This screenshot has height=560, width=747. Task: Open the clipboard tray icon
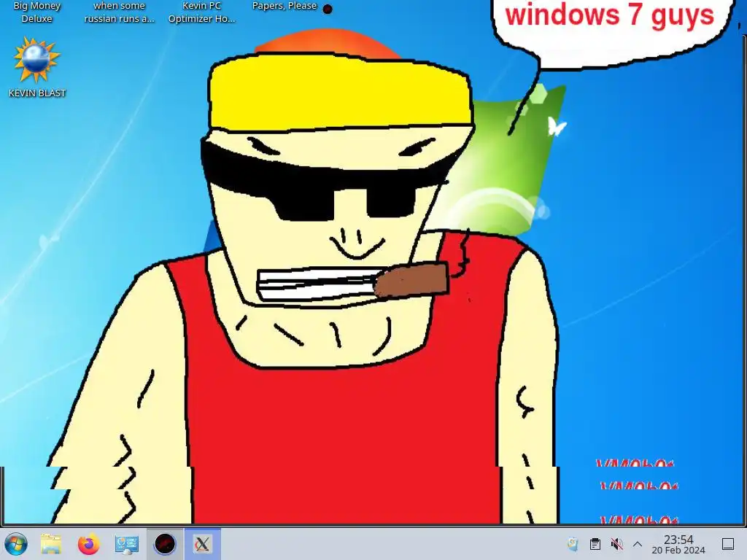[x=595, y=544]
